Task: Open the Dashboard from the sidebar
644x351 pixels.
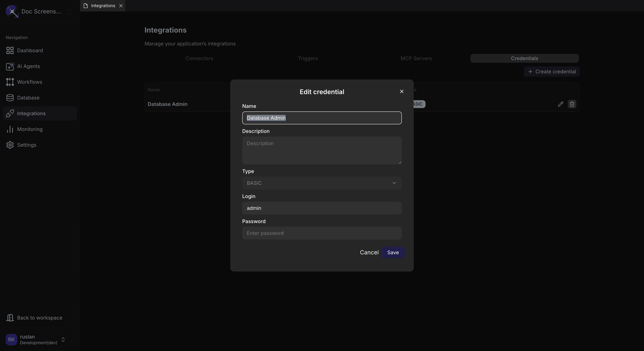Action: click(30, 50)
